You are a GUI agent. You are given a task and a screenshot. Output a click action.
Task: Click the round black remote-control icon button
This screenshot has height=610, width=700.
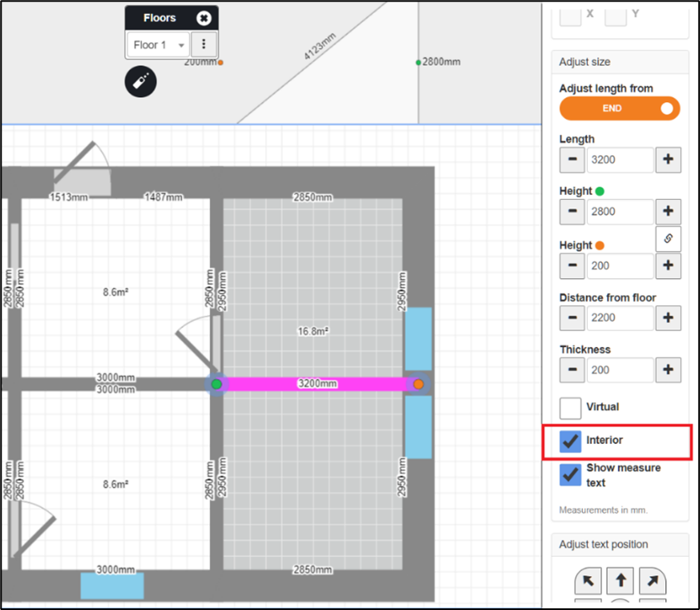[x=140, y=81]
